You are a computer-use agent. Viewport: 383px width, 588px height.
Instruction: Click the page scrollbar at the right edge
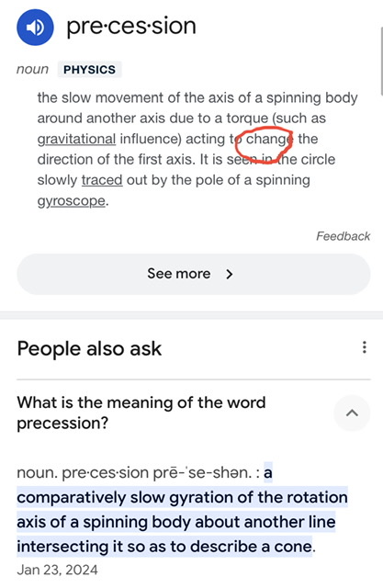point(381,60)
